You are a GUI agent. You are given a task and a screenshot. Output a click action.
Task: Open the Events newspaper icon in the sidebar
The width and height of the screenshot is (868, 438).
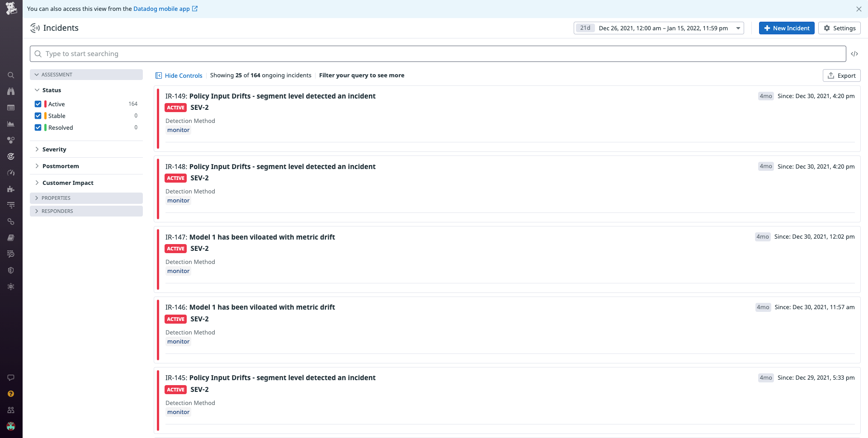(x=11, y=108)
